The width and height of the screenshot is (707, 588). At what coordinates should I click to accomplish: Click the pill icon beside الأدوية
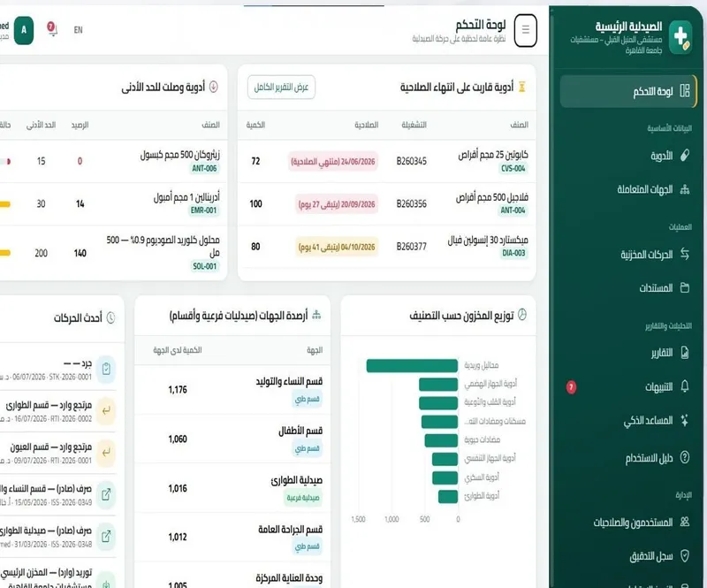pos(684,156)
